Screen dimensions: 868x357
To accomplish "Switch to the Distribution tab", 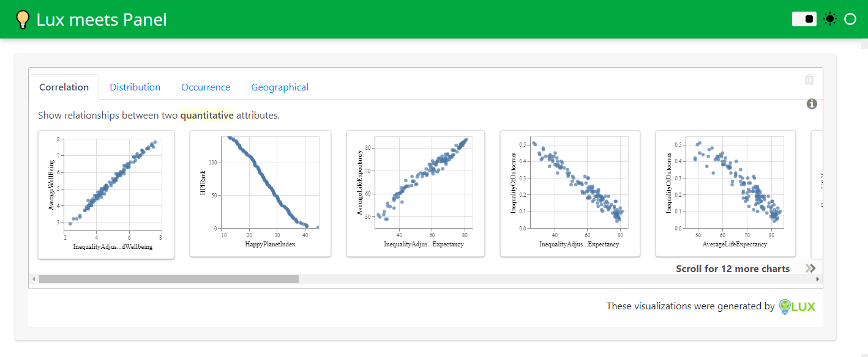I will [135, 87].
